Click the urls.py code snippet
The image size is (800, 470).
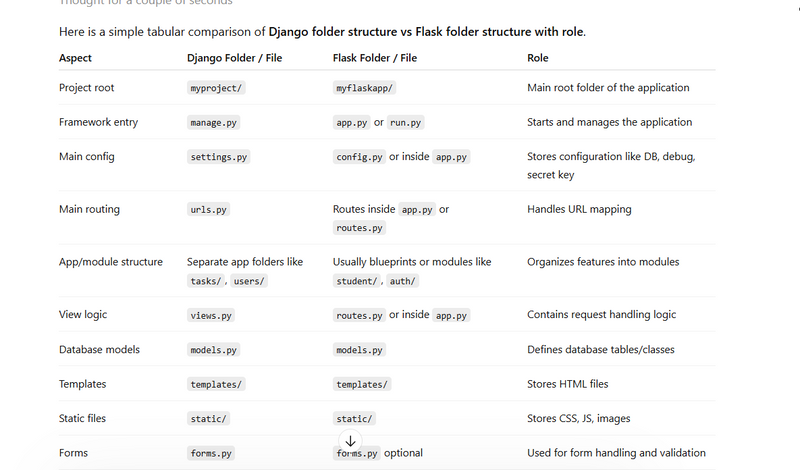pyautogui.click(x=209, y=210)
